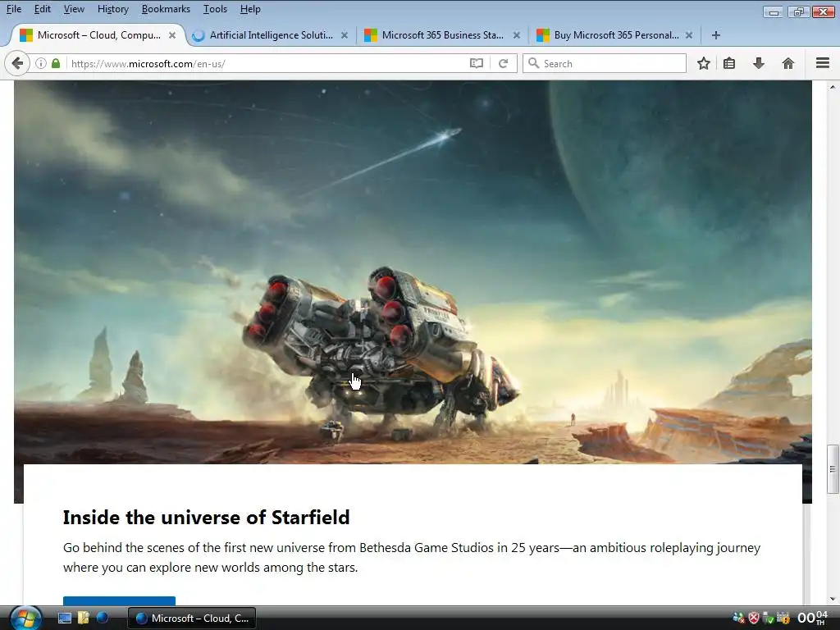Screen dimensions: 840x630
Task: Go to the Firefox home page icon
Action: click(788, 63)
